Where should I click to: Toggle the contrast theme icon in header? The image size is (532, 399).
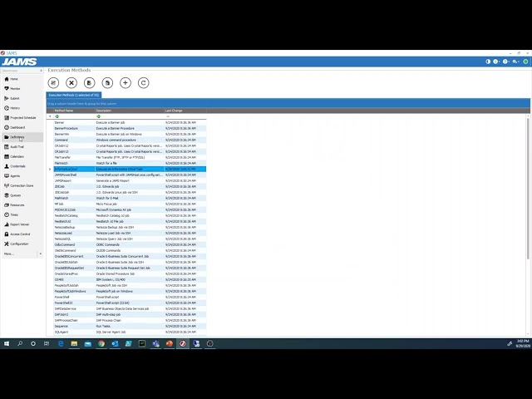click(488, 62)
